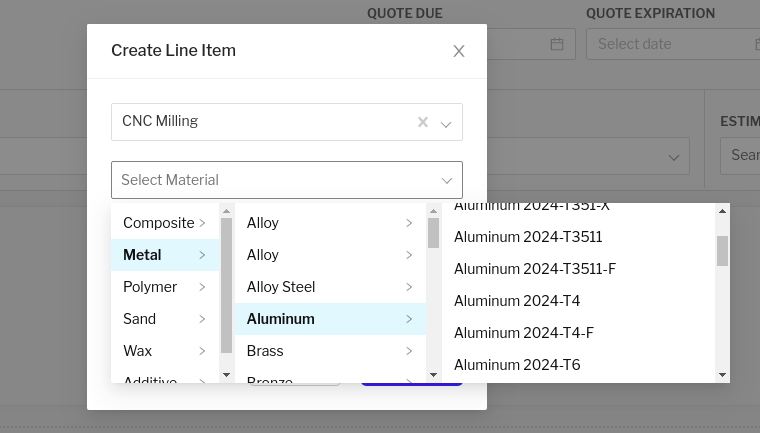Open the Quote Due calendar icon
760x433 pixels.
pyautogui.click(x=557, y=44)
